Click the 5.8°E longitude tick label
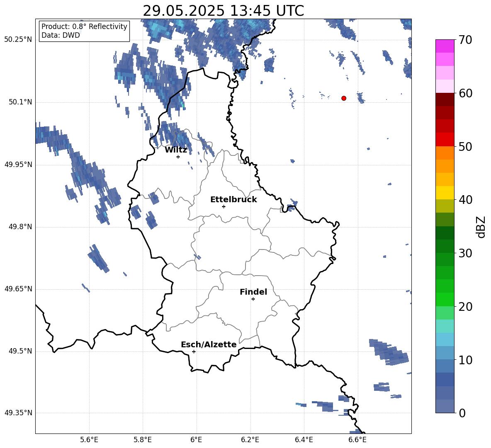Image resolution: width=491 pixels, height=448 pixels. [143, 440]
